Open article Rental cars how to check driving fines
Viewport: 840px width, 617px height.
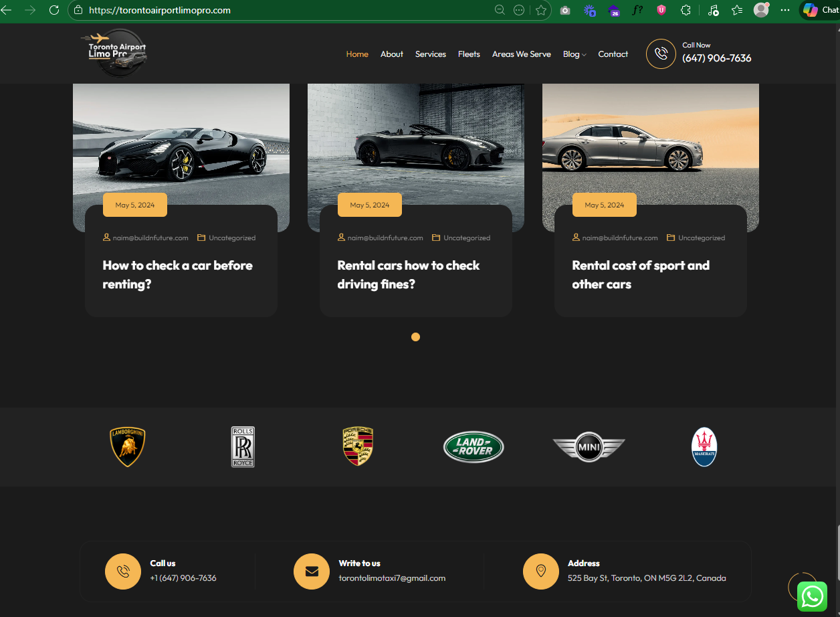tap(409, 274)
